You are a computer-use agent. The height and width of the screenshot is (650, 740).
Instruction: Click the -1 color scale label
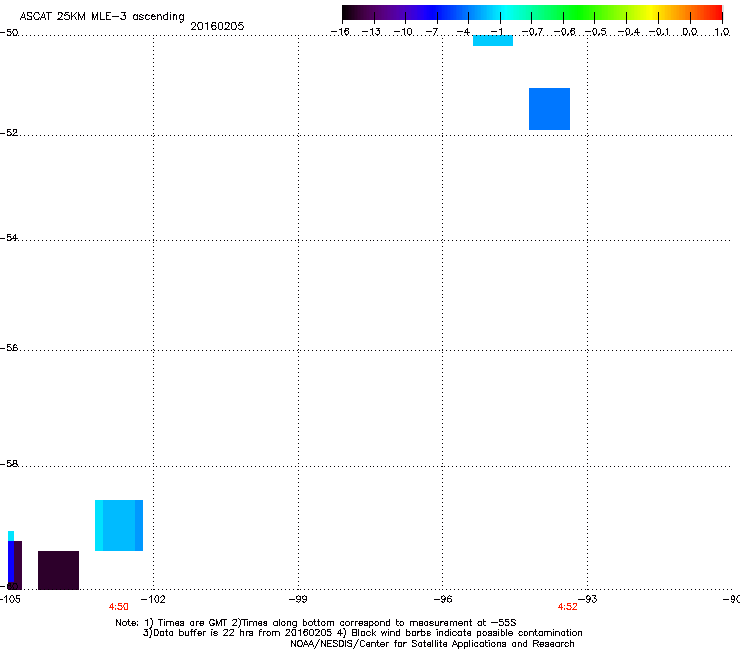coord(496,32)
